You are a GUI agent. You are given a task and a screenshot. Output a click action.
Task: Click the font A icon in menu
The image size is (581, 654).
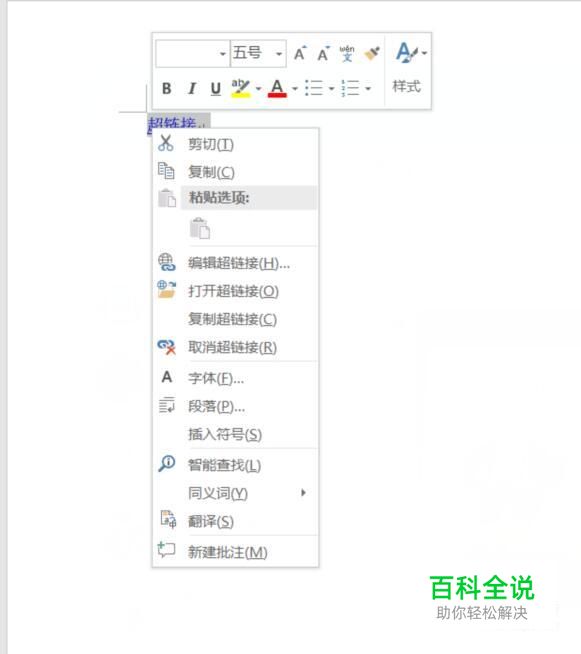pyautogui.click(x=167, y=377)
